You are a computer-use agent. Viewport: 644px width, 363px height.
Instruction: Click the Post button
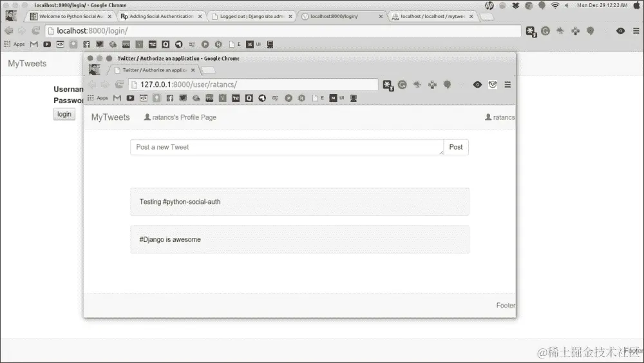pos(456,147)
